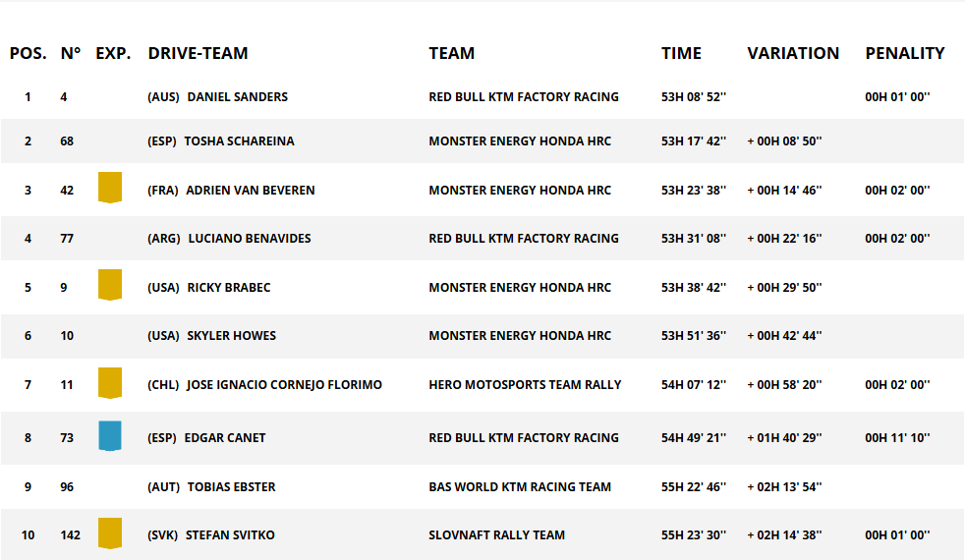
Task: Click the PENALITY column header
Action: pyautogui.click(x=905, y=53)
